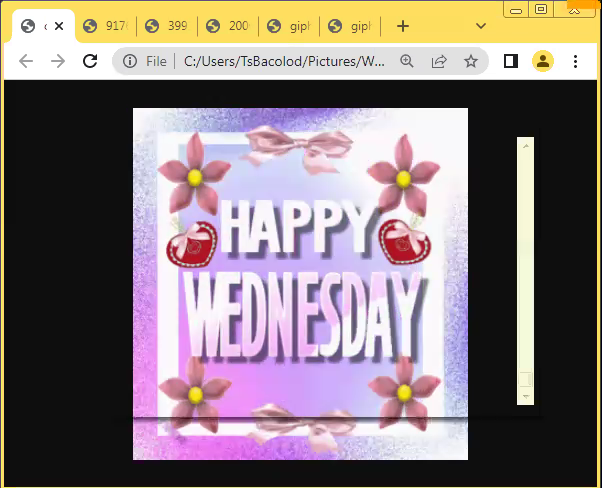Viewport: 602px width, 488px height.
Task: Open the browser side panel
Action: [x=511, y=61]
